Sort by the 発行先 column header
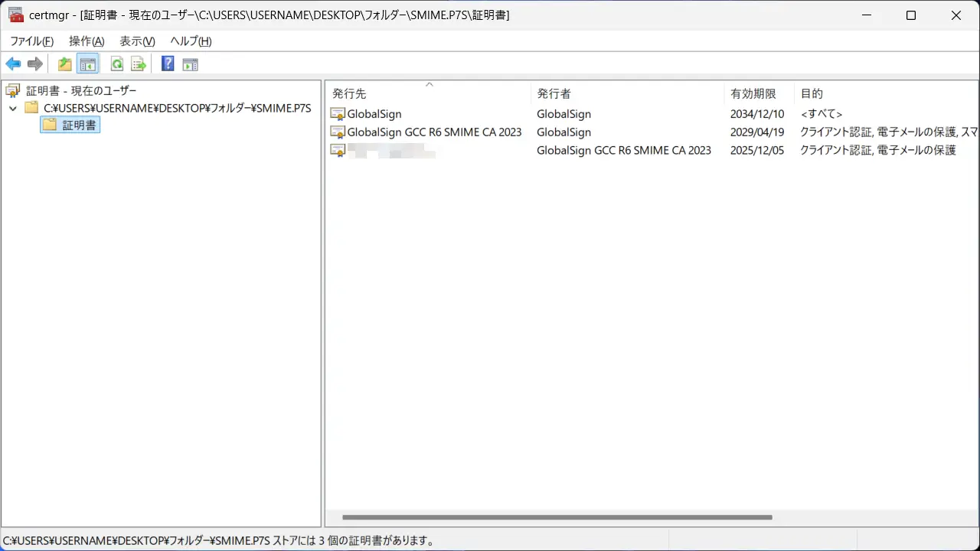Viewport: 980px width, 551px height. pyautogui.click(x=428, y=93)
